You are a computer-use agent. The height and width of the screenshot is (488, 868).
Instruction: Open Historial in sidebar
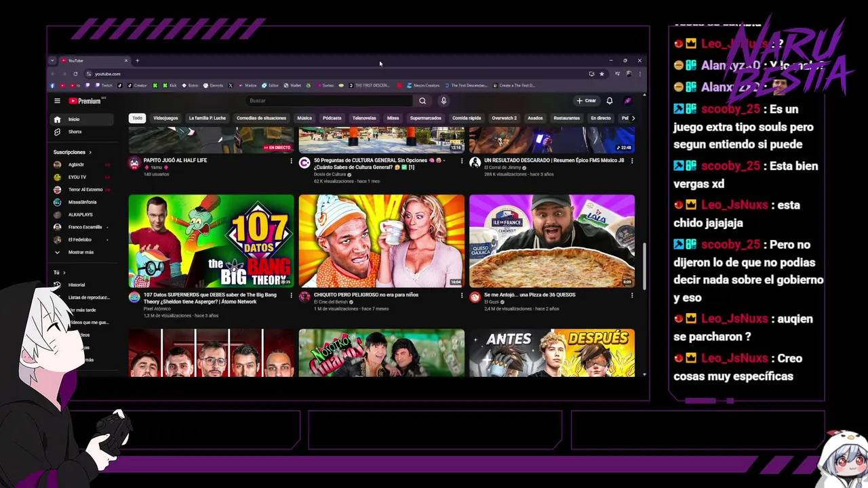(82, 285)
